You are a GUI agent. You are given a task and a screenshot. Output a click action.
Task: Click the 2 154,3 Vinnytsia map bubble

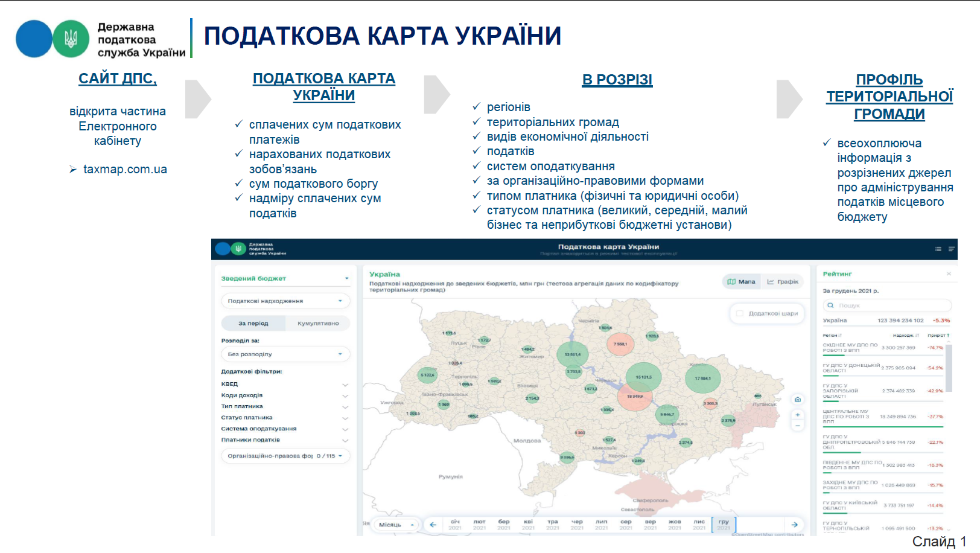tap(532, 398)
